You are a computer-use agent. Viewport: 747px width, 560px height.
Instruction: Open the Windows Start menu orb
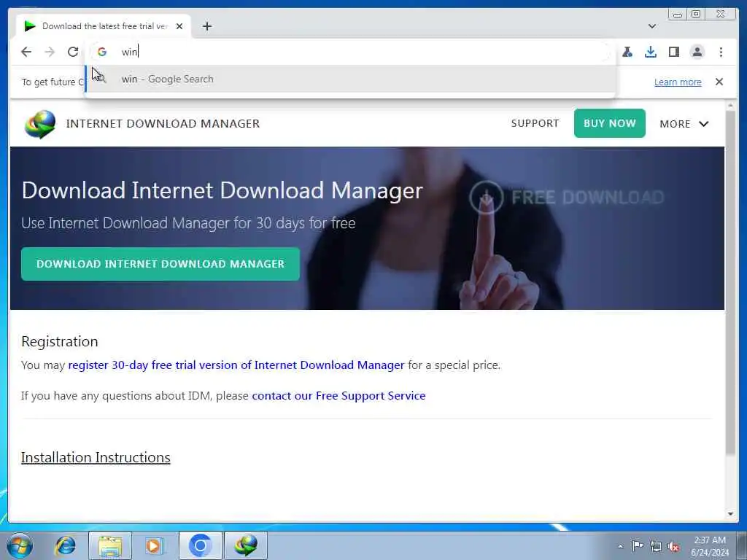20,545
